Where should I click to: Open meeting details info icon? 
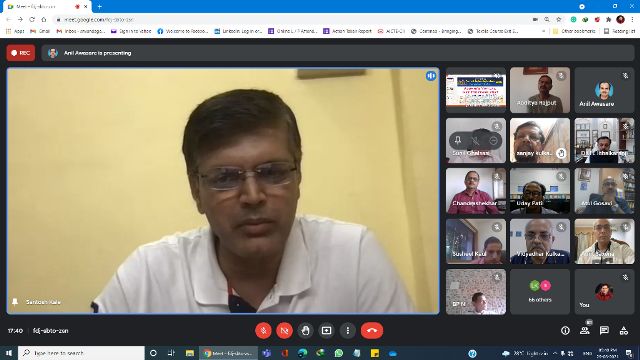coord(565,331)
